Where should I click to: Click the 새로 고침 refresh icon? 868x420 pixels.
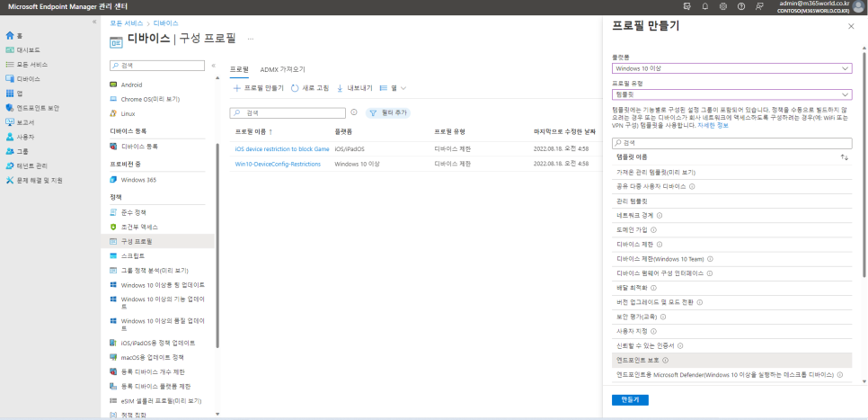pos(295,88)
